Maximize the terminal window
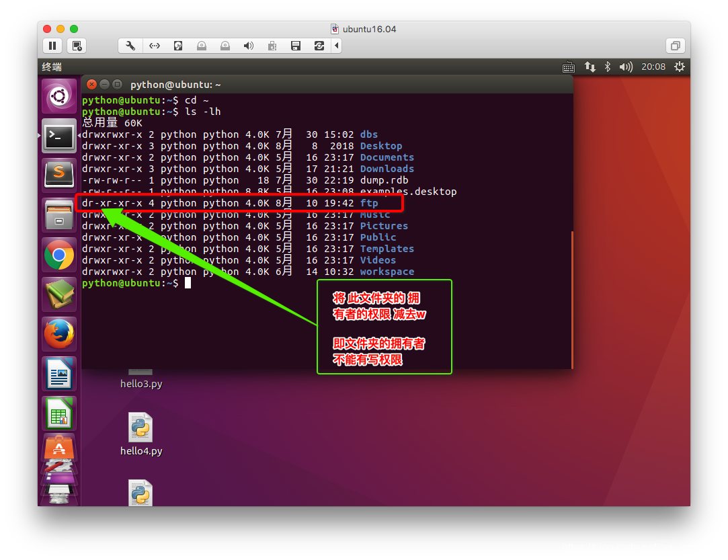The width and height of the screenshot is (728, 560). tap(118, 84)
